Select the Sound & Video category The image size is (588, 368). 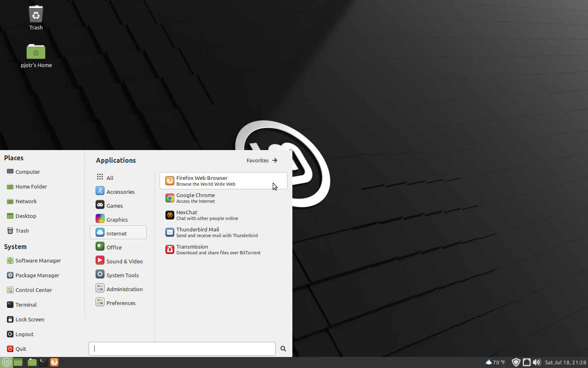point(125,261)
